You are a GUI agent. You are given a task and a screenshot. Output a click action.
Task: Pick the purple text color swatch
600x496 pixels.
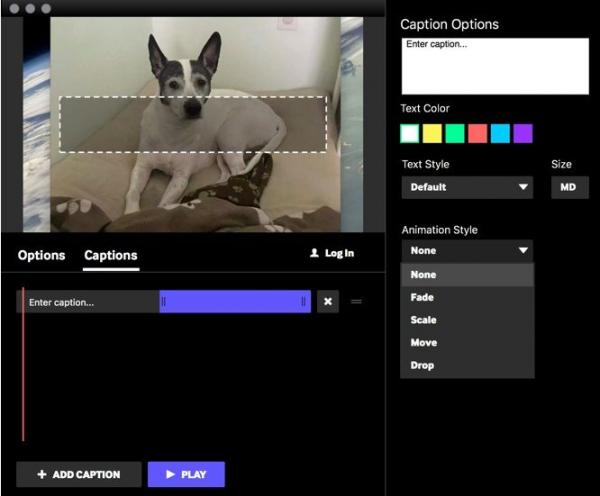522,133
